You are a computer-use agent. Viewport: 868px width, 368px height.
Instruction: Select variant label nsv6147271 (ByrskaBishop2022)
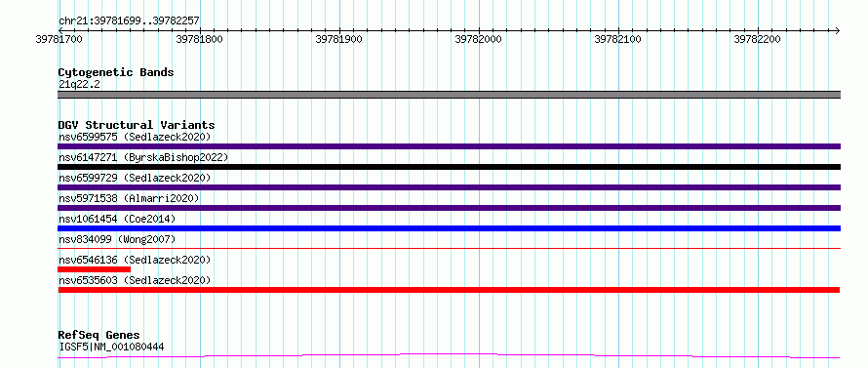click(x=143, y=157)
